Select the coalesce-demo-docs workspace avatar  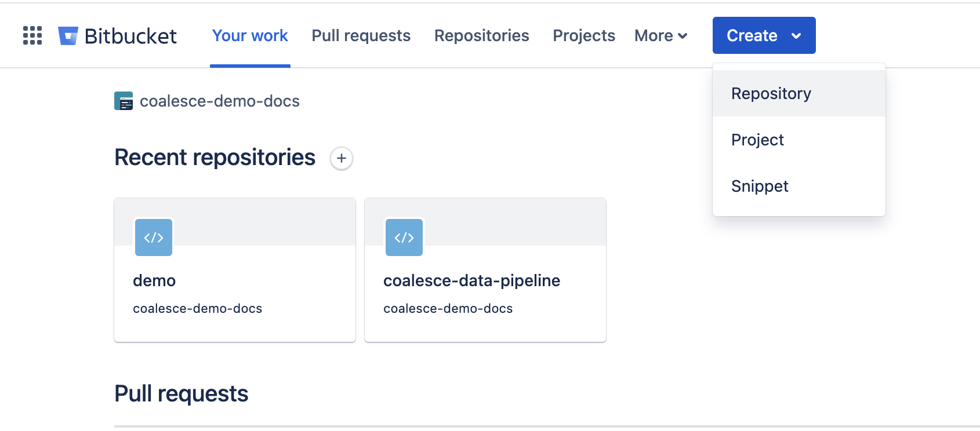pyautogui.click(x=123, y=101)
